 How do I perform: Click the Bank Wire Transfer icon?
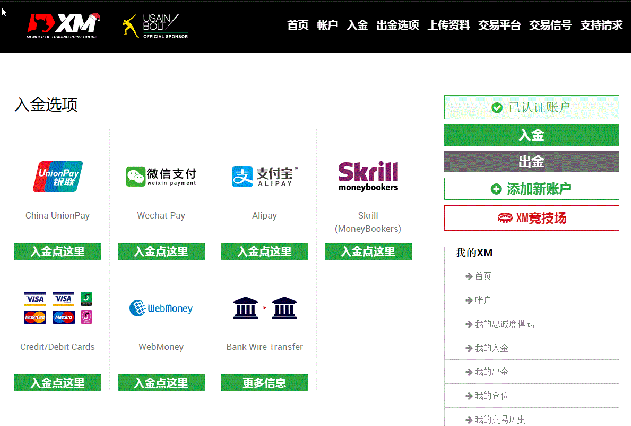pyautogui.click(x=265, y=308)
